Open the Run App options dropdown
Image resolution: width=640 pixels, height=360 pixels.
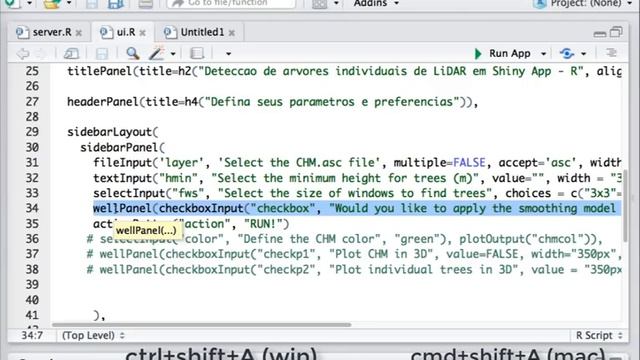point(543,54)
